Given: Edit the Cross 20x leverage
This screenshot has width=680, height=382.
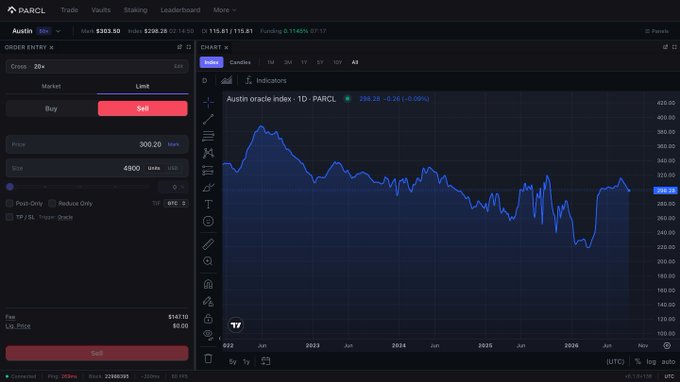Looking at the screenshot, I should [178, 66].
